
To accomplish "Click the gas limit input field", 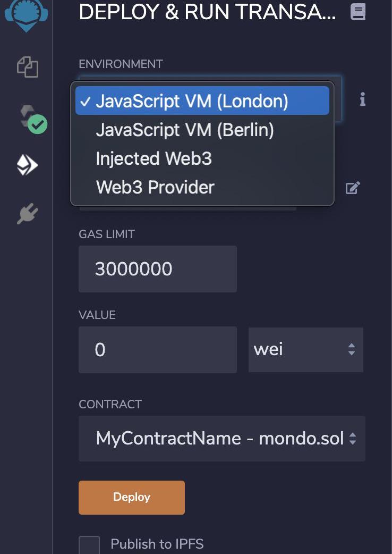I will [x=158, y=269].
